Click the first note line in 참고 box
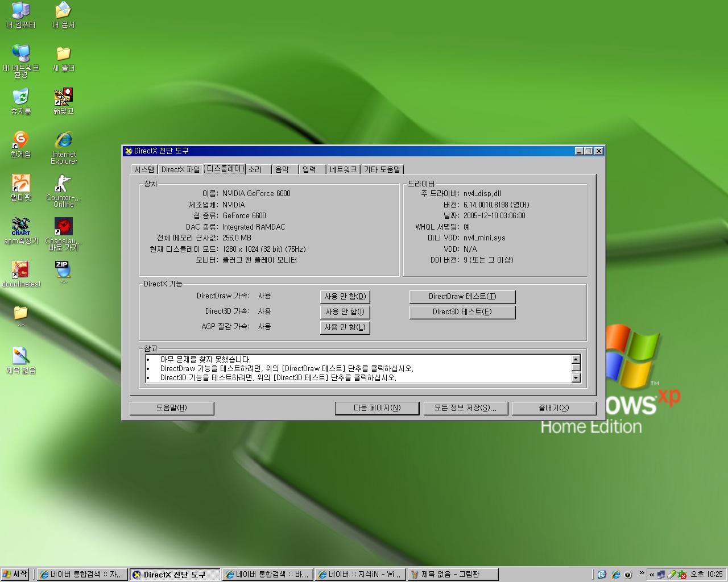Viewport: 728px width, 582px height. (205, 360)
